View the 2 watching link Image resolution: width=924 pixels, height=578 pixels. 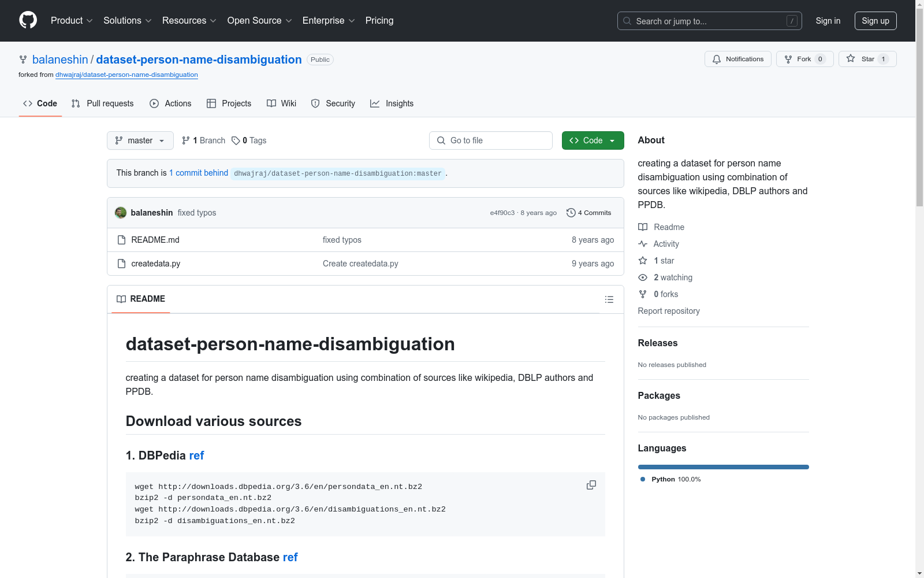(665, 277)
